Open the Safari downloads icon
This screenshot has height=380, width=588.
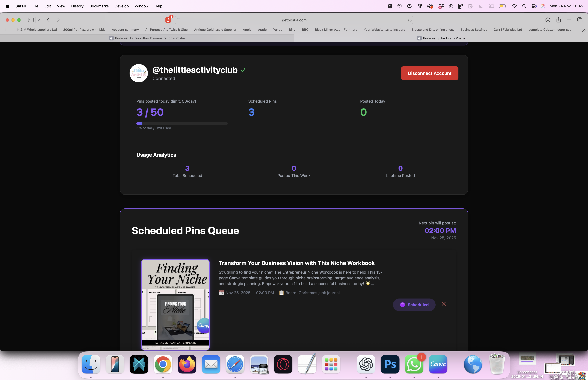pyautogui.click(x=548, y=20)
